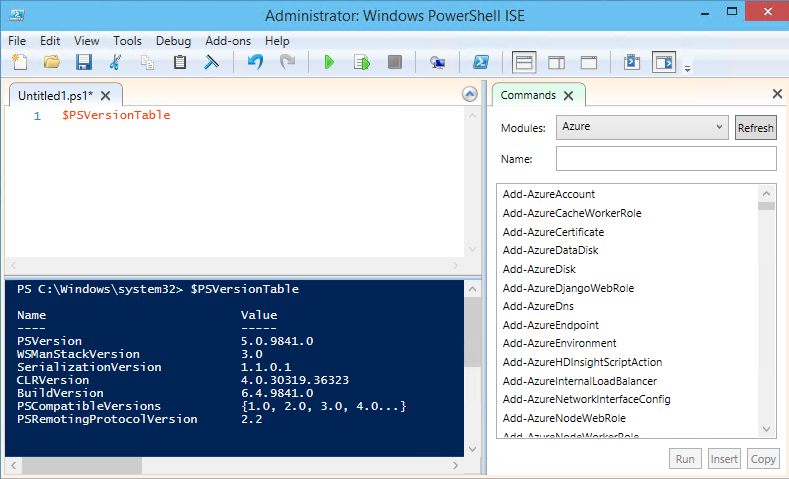
Task: Show script pane on top layout
Action: pyautogui.click(x=524, y=62)
